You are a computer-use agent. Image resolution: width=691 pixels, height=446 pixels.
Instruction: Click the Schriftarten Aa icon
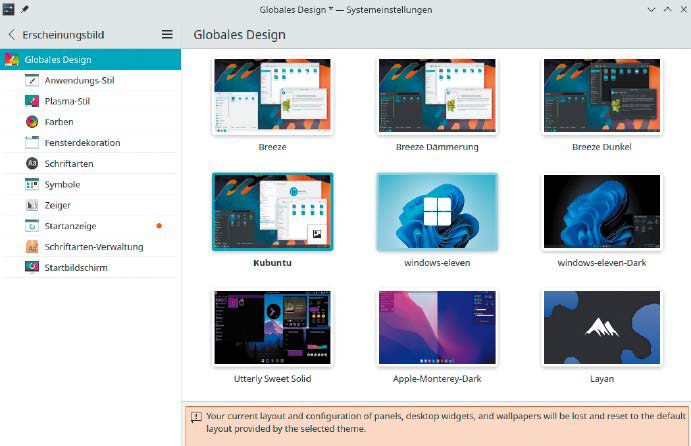[x=32, y=164]
